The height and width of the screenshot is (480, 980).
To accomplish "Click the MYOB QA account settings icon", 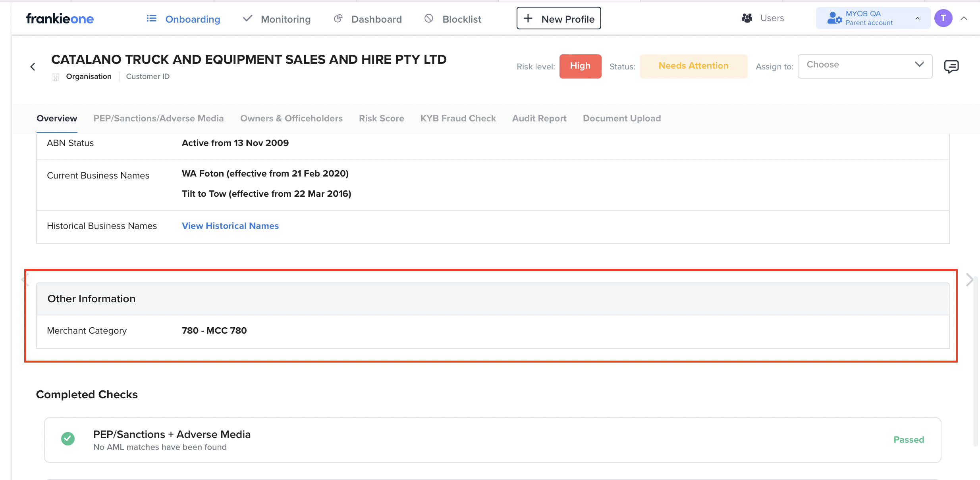I will (835, 18).
